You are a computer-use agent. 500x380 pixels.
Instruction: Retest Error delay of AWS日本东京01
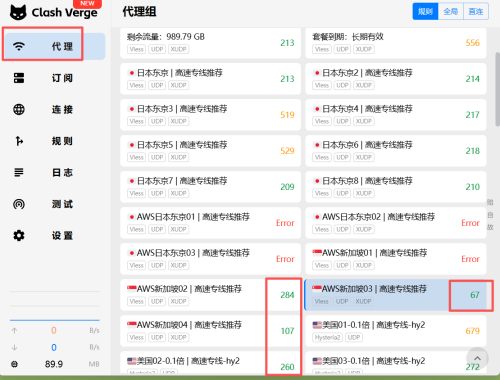(285, 223)
